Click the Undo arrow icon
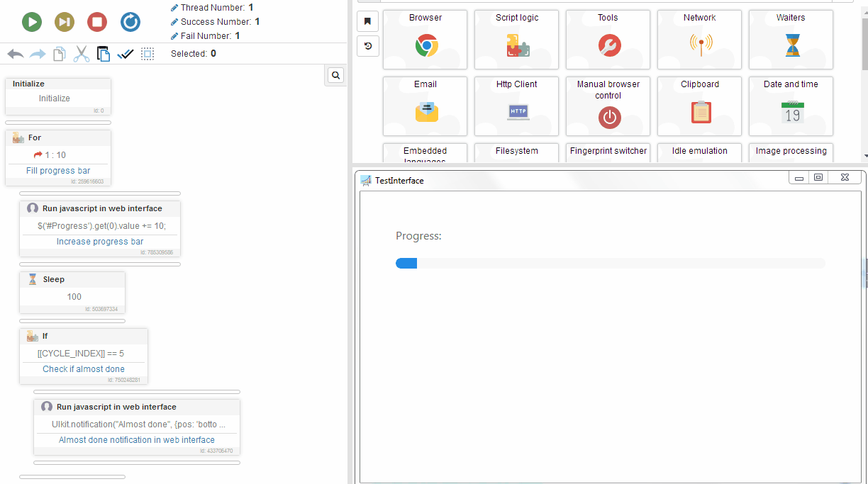Screen dimensions: 868x484 (x=15, y=54)
